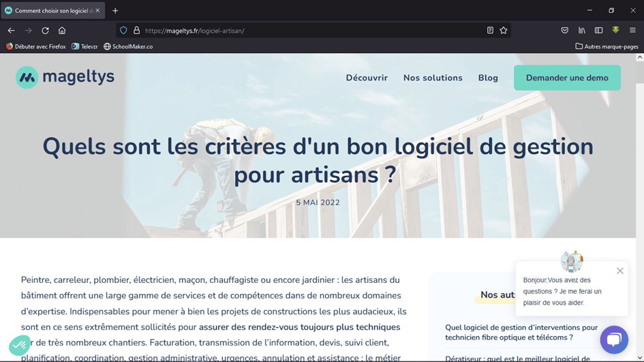Screen dimensions: 644x362
Task: Open the chat bubble widget
Action: 614,340
